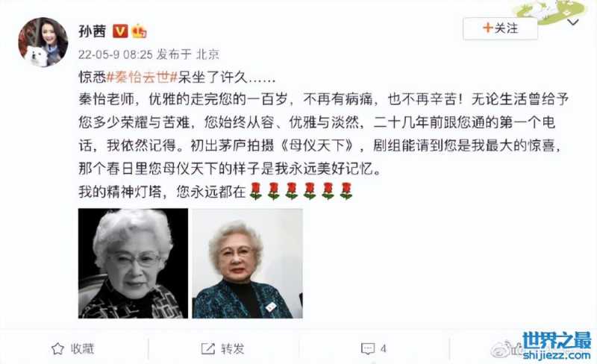Visit the shijiezz.com link

pos(557,355)
